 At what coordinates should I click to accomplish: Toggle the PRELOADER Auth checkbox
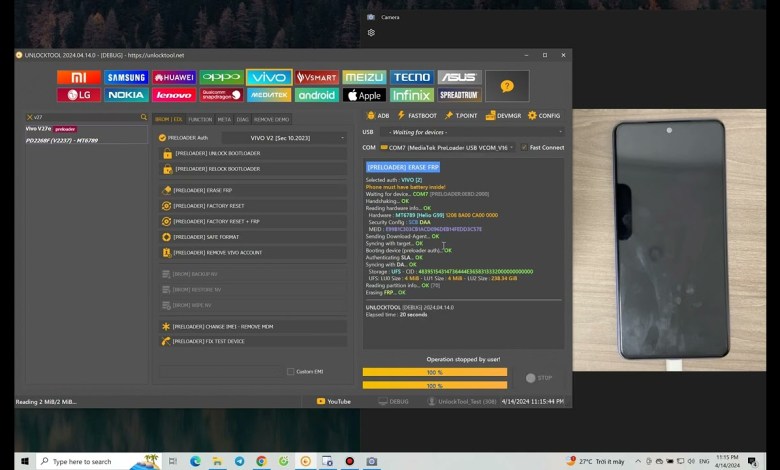[163, 138]
